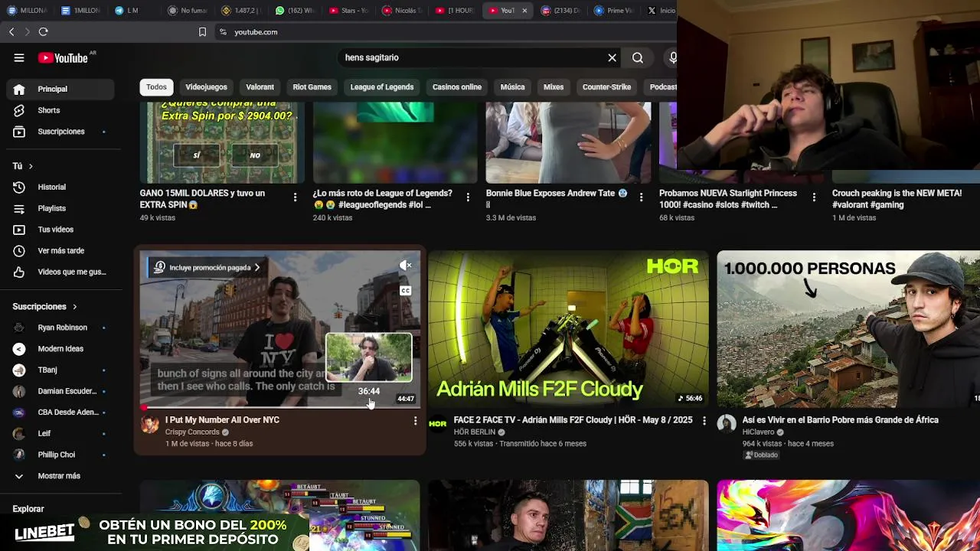This screenshot has width=980, height=551.
Task: Select the Mixes filter chip
Action: coord(554,87)
